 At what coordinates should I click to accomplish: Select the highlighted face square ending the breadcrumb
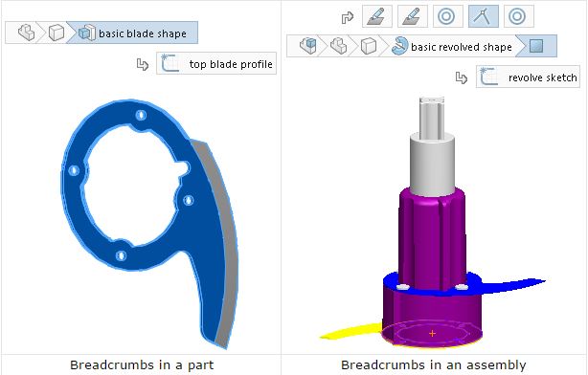pyautogui.click(x=536, y=47)
